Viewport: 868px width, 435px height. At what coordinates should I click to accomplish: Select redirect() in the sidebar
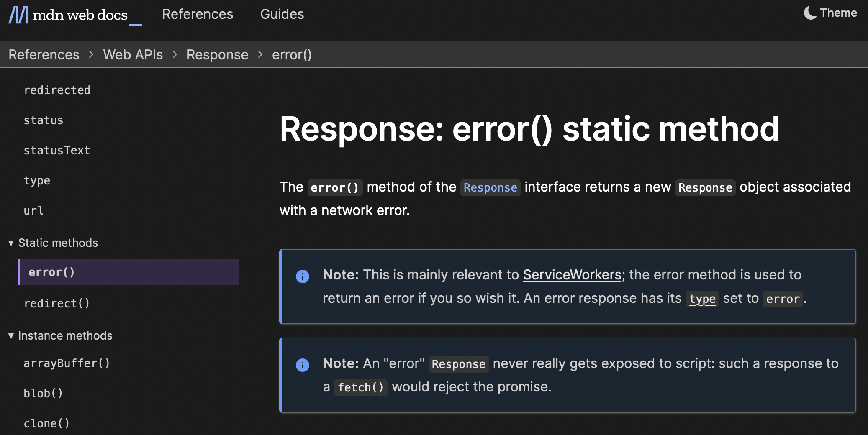click(57, 303)
